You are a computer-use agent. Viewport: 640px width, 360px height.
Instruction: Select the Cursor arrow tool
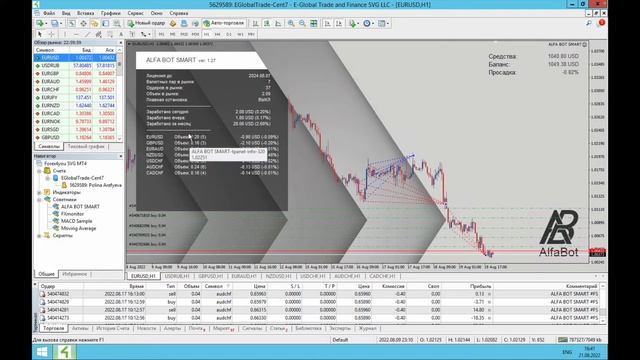[x=40, y=34]
